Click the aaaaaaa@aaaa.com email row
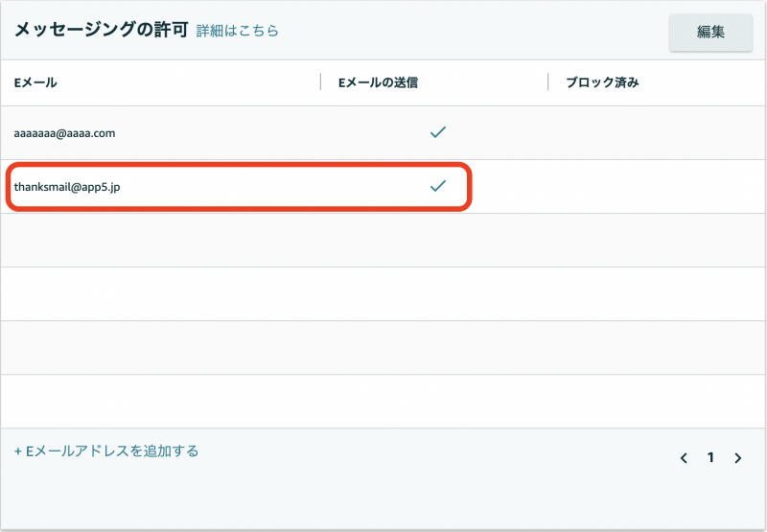Image resolution: width=767 pixels, height=532 pixels. pyautogui.click(x=383, y=133)
